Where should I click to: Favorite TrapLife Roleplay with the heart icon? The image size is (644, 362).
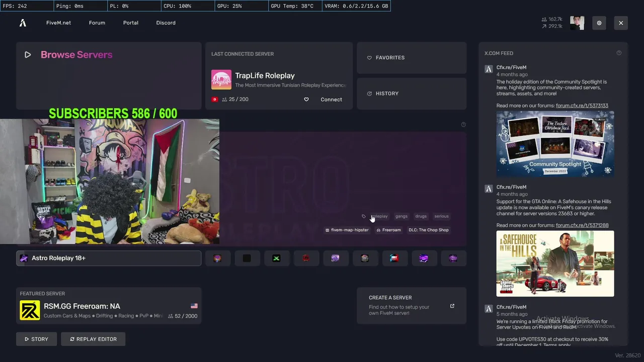click(306, 100)
